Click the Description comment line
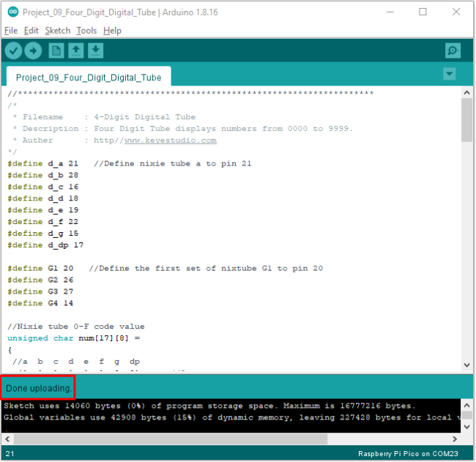The width and height of the screenshot is (476, 462). tap(182, 128)
